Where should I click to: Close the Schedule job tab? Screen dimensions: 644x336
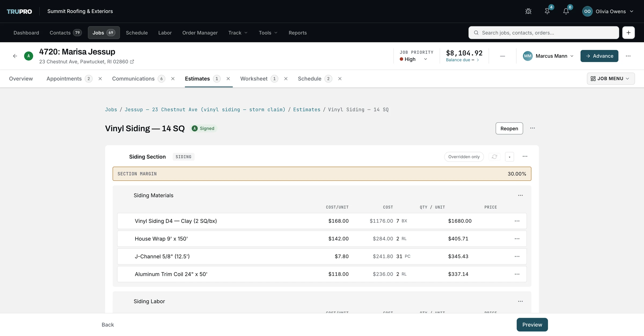tap(340, 79)
